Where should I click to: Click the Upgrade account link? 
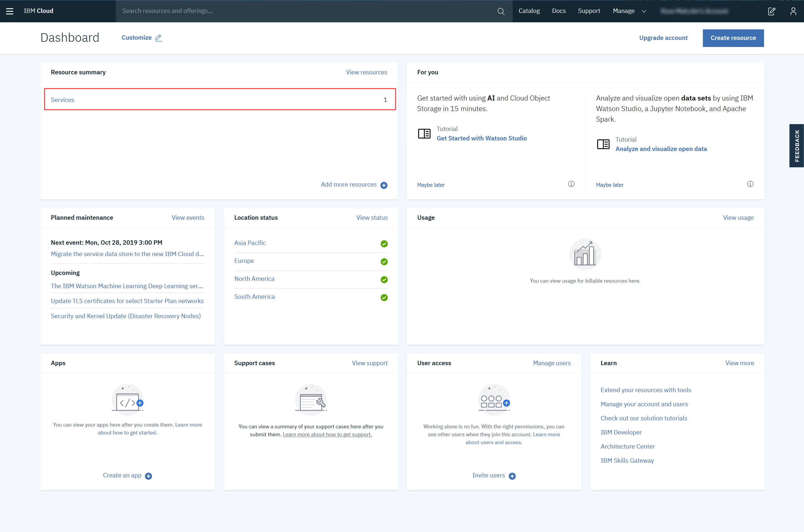click(663, 38)
